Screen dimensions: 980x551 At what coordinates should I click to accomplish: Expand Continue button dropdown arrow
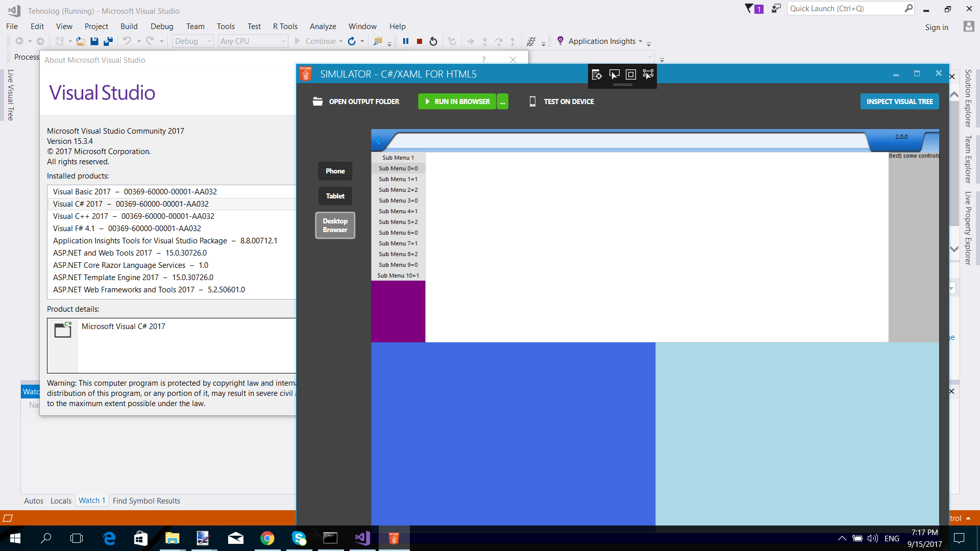coord(340,41)
